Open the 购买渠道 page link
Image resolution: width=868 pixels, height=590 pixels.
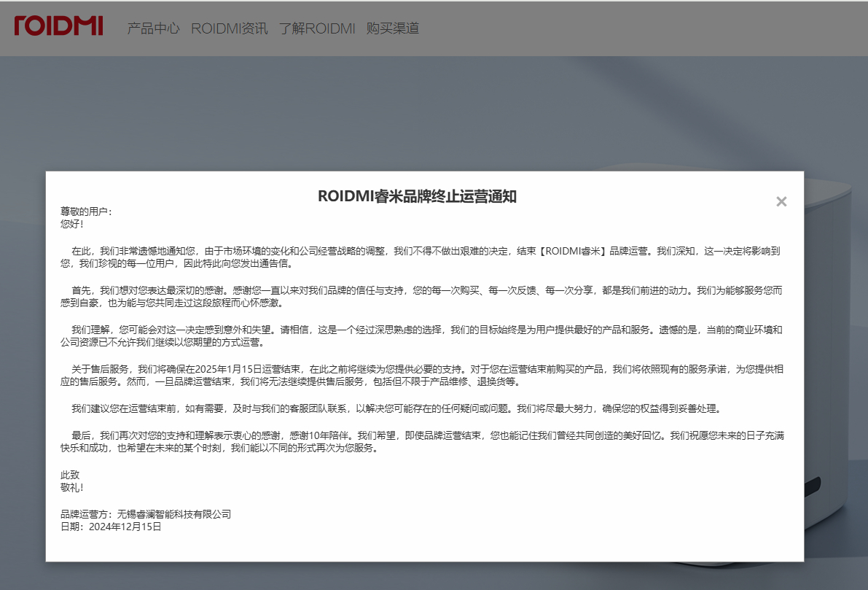coord(392,28)
